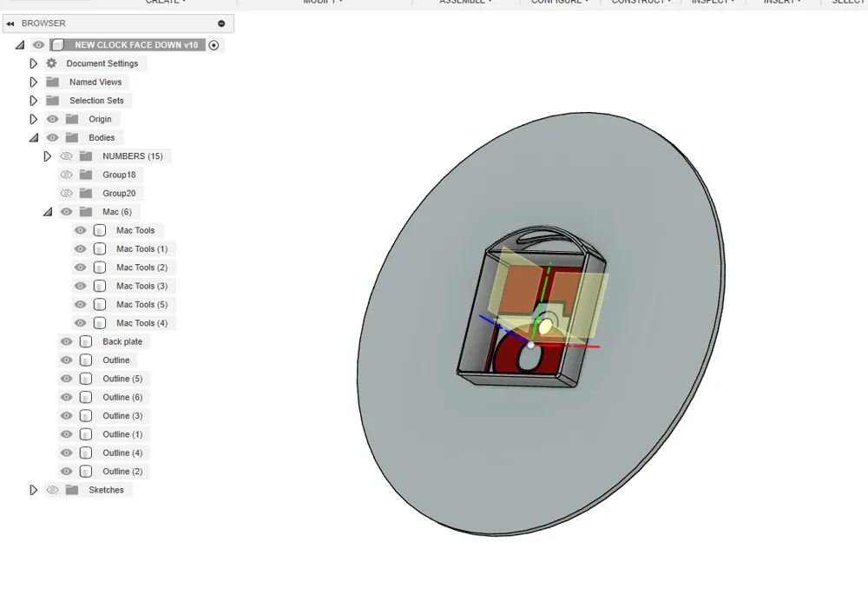This screenshot has width=868, height=608.
Task: Select the Group20 tree item
Action: pos(120,193)
